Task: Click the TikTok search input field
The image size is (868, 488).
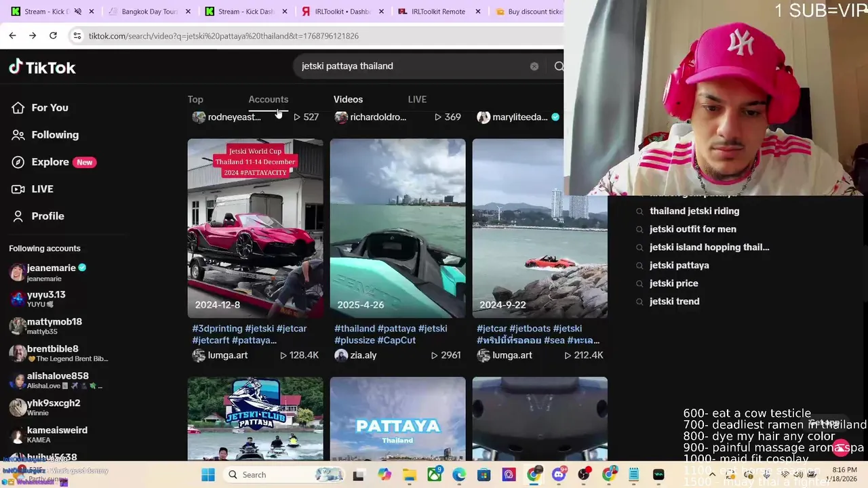Action: tap(414, 66)
